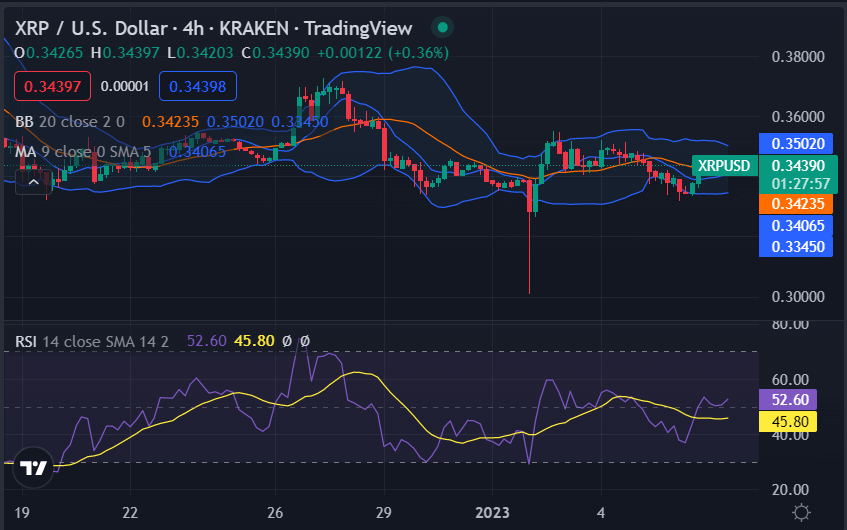Click the orange BB basis value 0.34235 in legend
Image resolution: width=847 pixels, height=530 pixels.
pos(170,122)
